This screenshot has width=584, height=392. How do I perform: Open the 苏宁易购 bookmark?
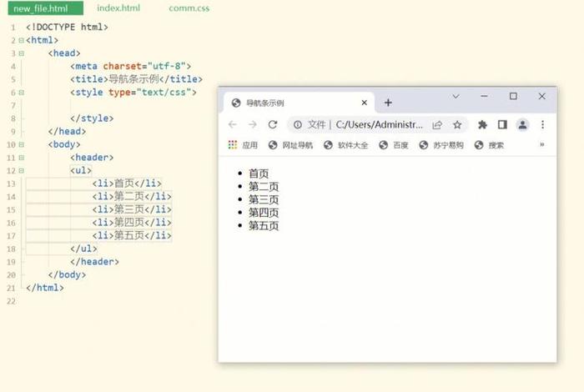(x=441, y=145)
